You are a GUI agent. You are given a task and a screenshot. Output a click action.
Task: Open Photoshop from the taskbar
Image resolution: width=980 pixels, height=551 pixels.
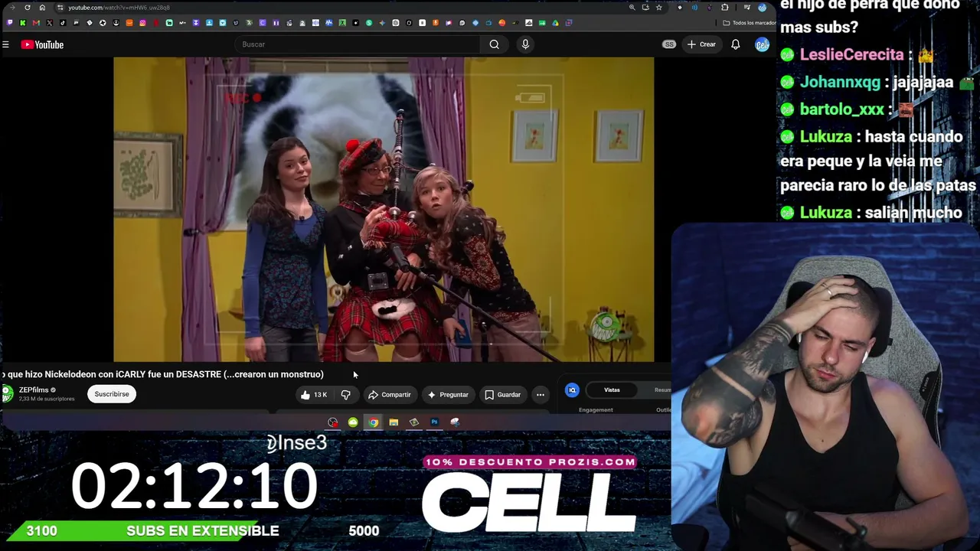(434, 422)
